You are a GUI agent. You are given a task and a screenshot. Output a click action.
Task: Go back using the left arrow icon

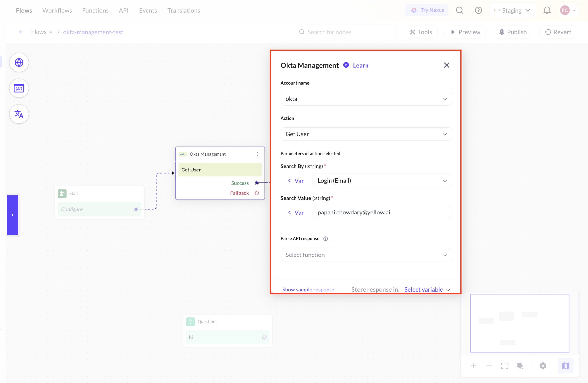pyautogui.click(x=21, y=32)
